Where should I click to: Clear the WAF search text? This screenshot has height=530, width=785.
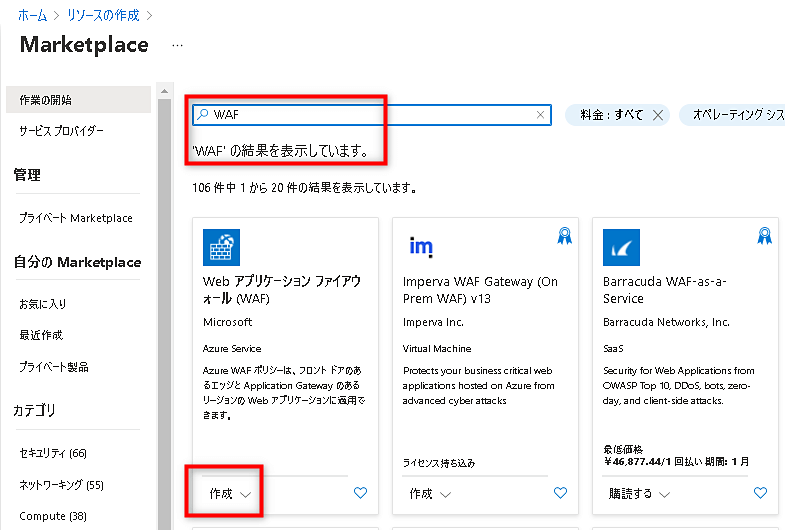tap(540, 115)
